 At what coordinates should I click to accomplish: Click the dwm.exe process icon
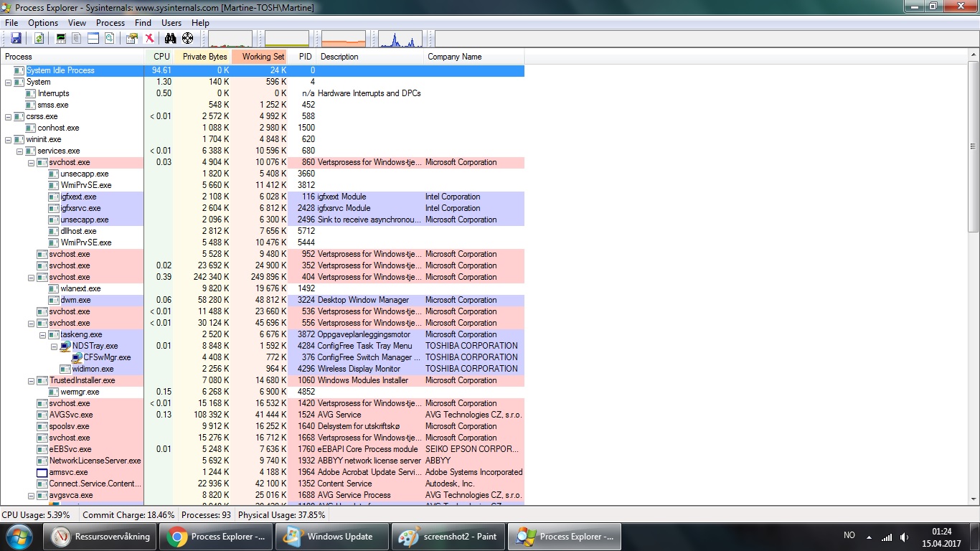tap(54, 300)
